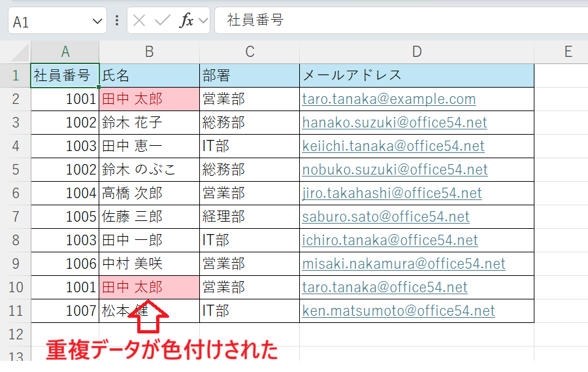Select cell 中村 美咲
The height and width of the screenshot is (372, 588).
149,263
